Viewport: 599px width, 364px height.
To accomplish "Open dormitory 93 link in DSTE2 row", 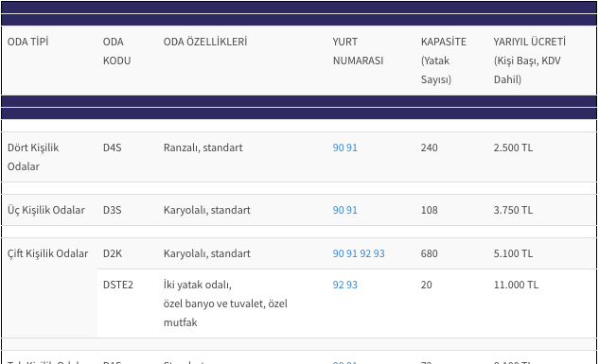I will coord(352,285).
